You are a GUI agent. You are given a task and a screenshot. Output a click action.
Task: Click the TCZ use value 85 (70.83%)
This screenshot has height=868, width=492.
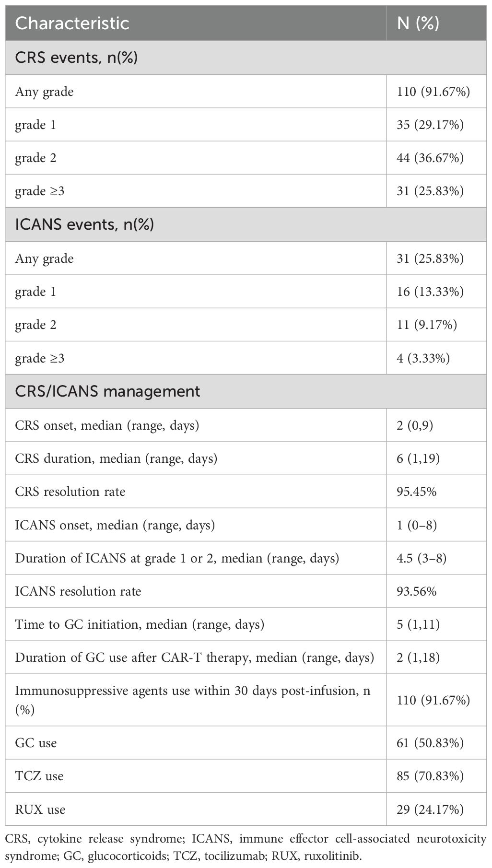point(430,776)
